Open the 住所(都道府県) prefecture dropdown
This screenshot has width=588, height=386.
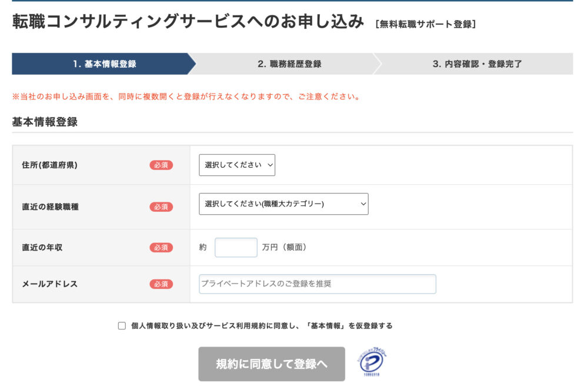pyautogui.click(x=237, y=165)
